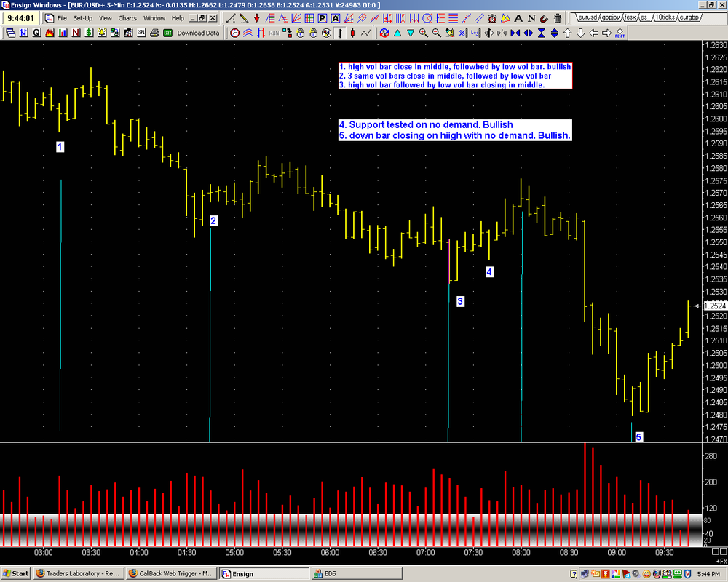
Task: Click the alarm clock alert icon
Action: 492,19
